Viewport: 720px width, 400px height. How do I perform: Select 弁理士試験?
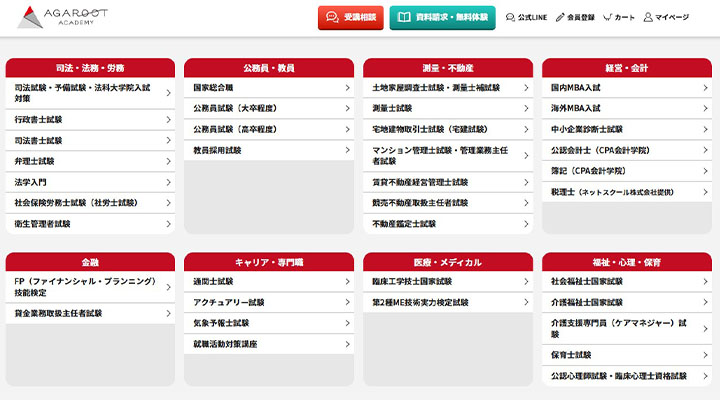(x=90, y=161)
